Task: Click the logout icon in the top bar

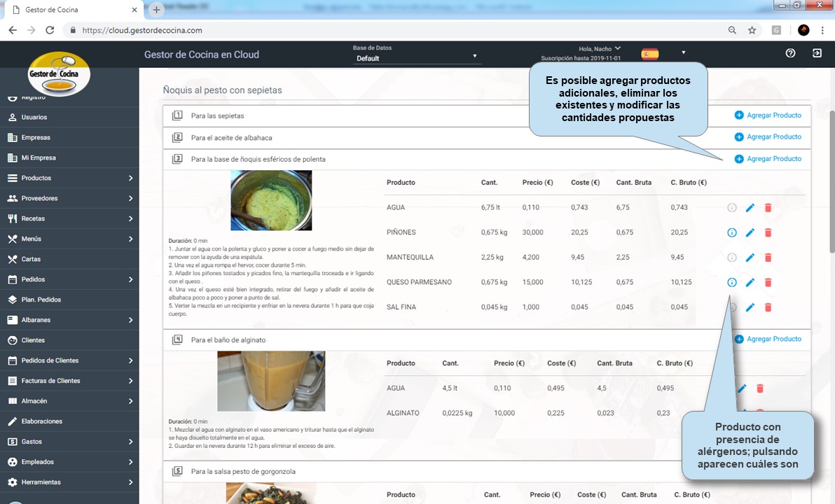Action: tap(817, 53)
